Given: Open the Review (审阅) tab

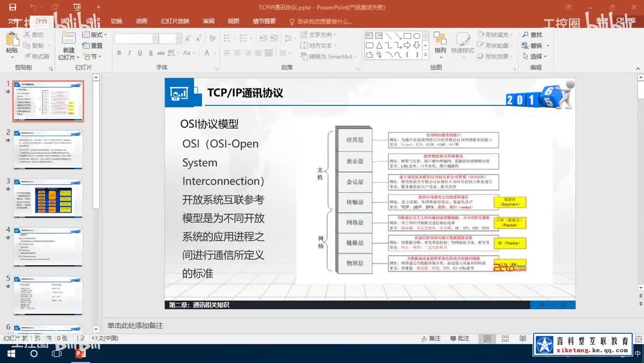Looking at the screenshot, I should 209,21.
